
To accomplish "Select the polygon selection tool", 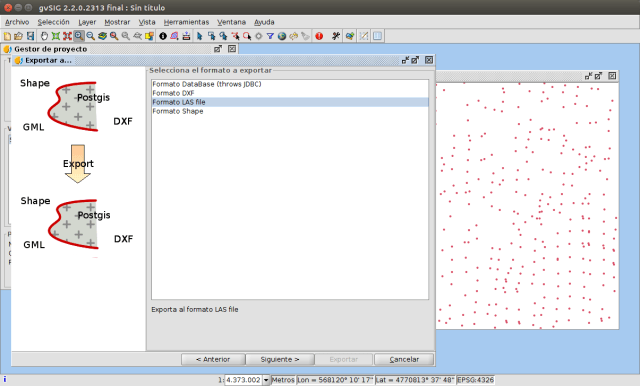I will [x=223, y=36].
